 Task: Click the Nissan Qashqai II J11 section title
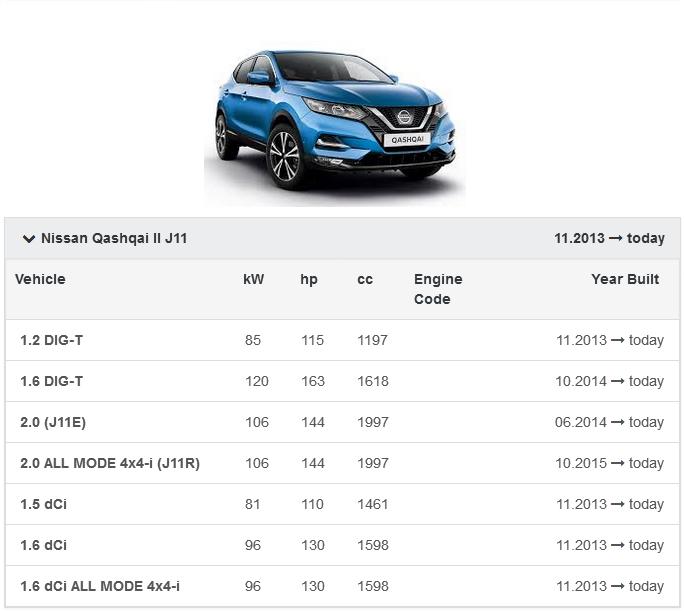pyautogui.click(x=113, y=239)
